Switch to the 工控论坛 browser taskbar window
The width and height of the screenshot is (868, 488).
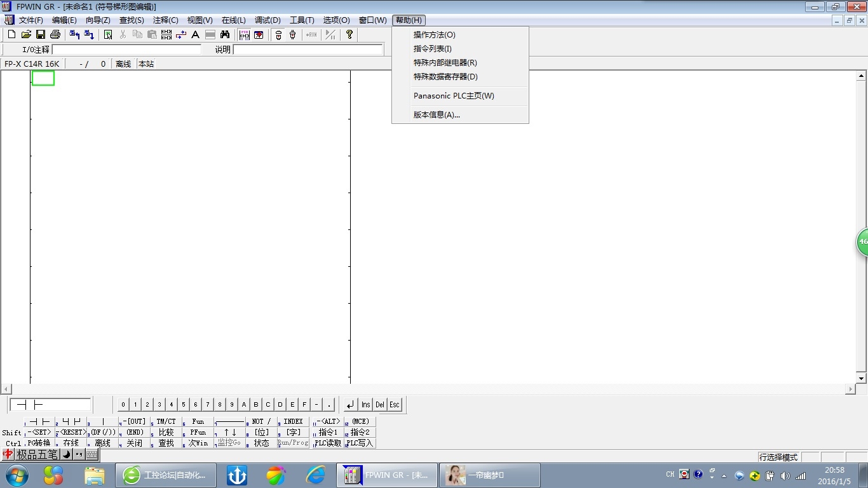[x=165, y=475]
